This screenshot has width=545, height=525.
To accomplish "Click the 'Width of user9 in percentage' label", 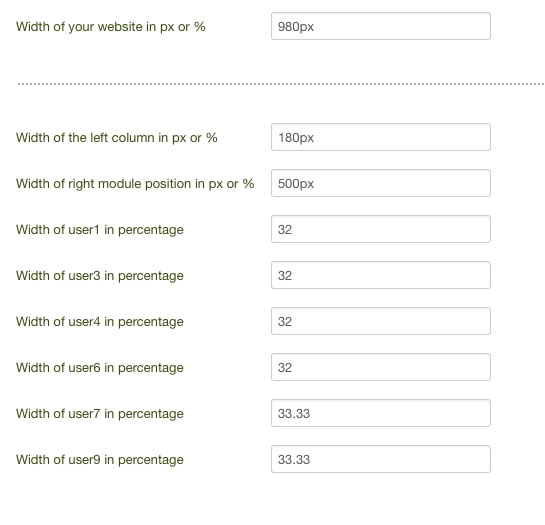I will point(100,460).
